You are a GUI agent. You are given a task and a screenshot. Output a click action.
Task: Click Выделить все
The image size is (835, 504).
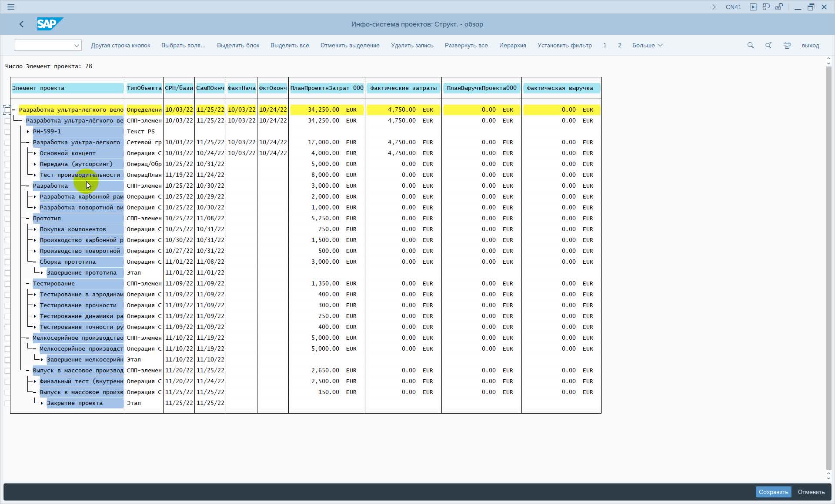point(290,45)
